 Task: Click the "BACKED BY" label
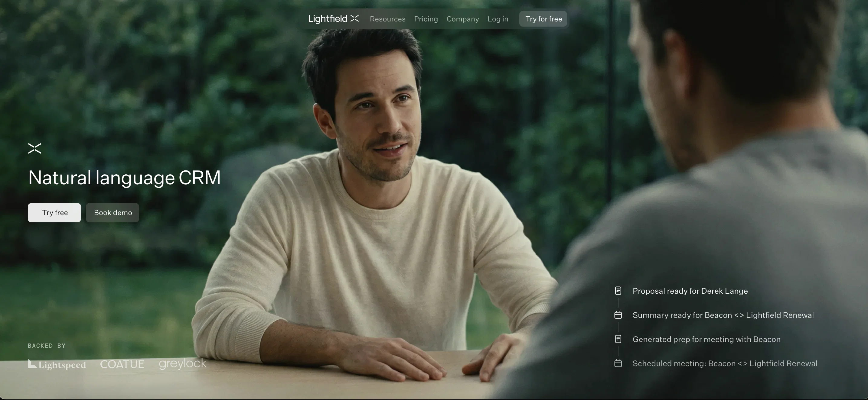coord(47,346)
